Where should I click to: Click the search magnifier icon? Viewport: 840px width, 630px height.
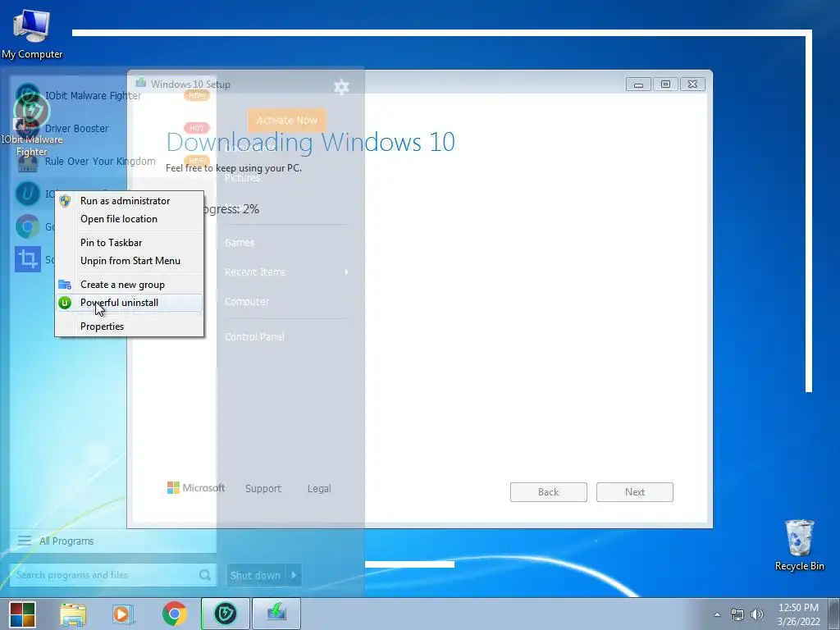pos(204,575)
